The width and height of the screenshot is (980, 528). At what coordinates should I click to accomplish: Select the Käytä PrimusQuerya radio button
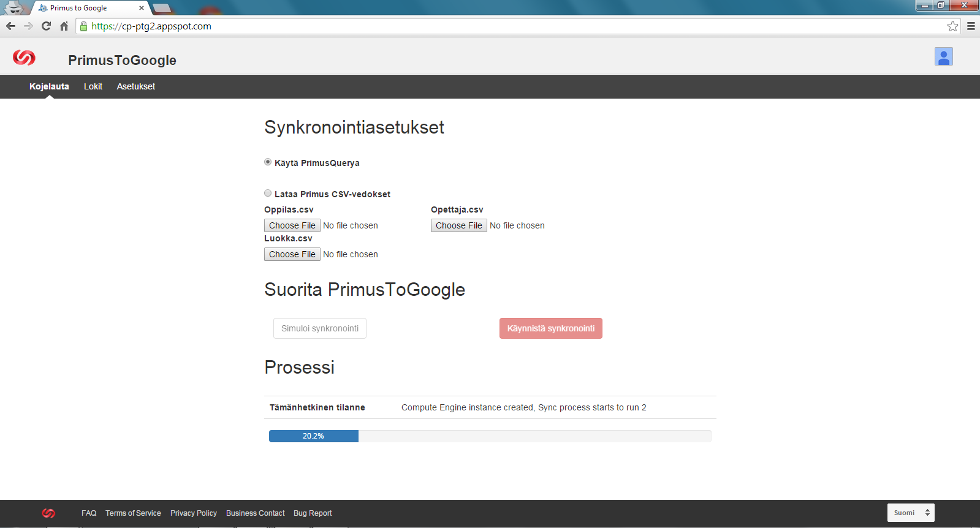[x=268, y=162]
